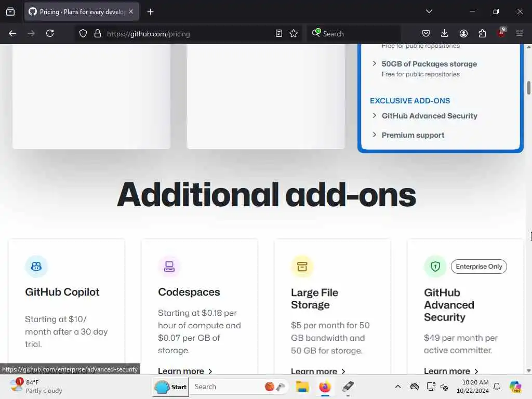Click the Large File Storage icon
Screen dimensions: 532x399
[x=302, y=267]
